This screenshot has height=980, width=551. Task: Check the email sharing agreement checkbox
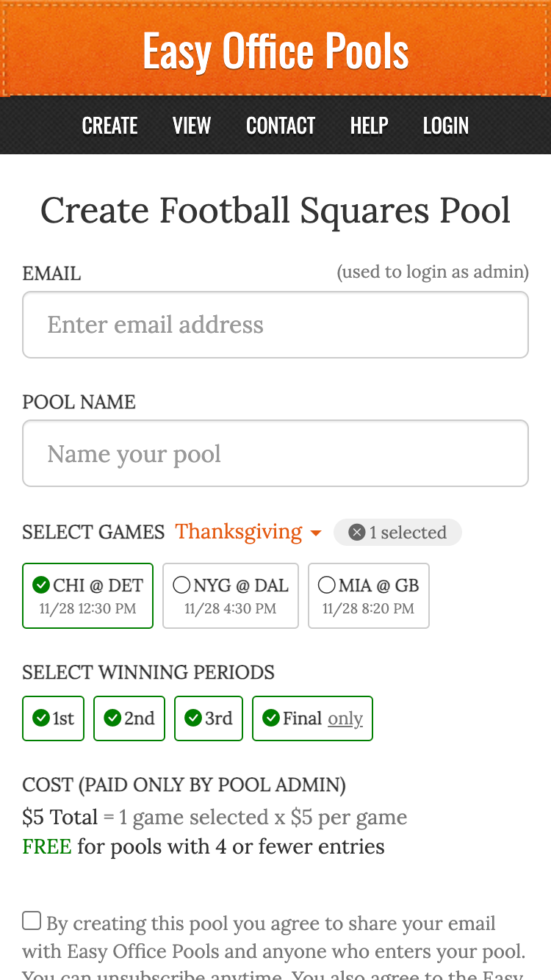[x=31, y=920]
